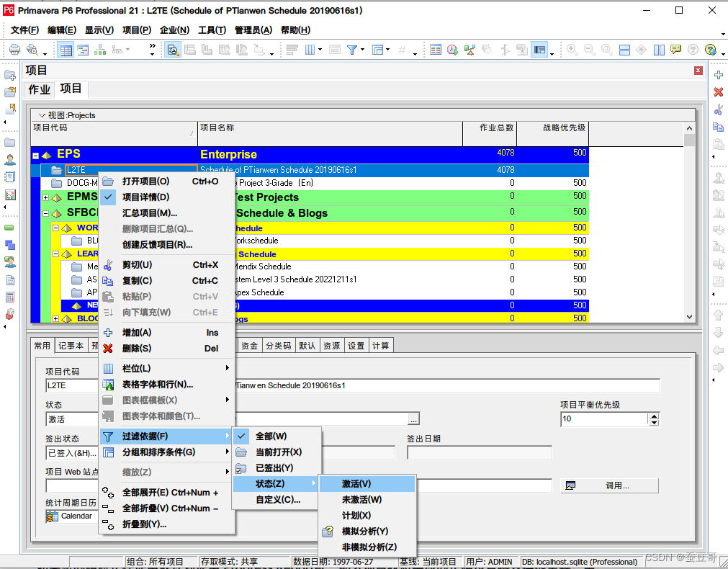Choose 打开项目(O) from context menu

167,182
